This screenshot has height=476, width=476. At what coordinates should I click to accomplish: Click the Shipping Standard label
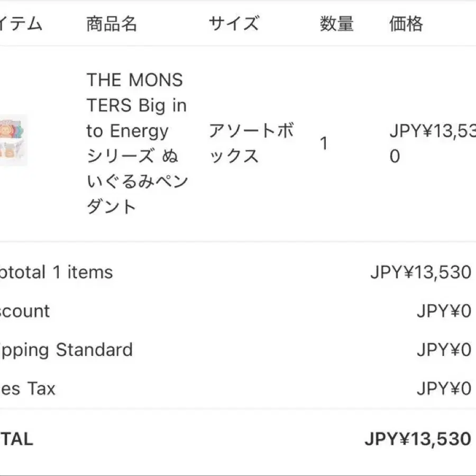[66, 350]
